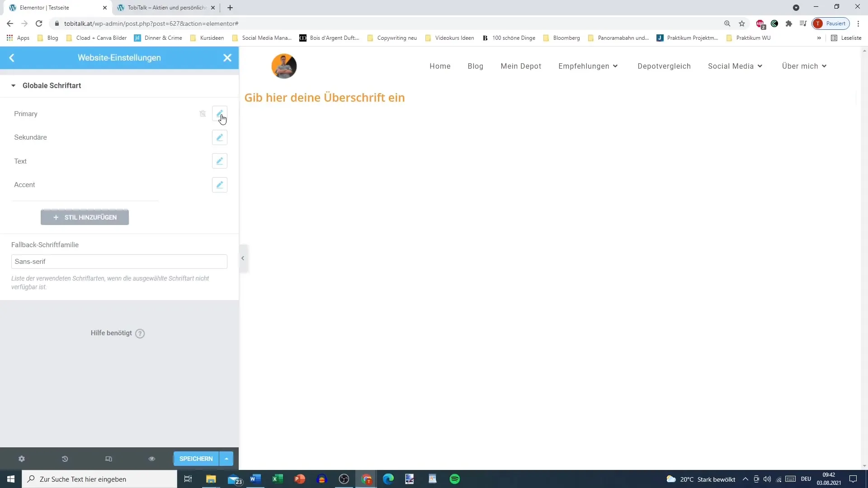Open the browser zoom indicator
Image resolution: width=868 pixels, height=488 pixels.
click(x=727, y=23)
